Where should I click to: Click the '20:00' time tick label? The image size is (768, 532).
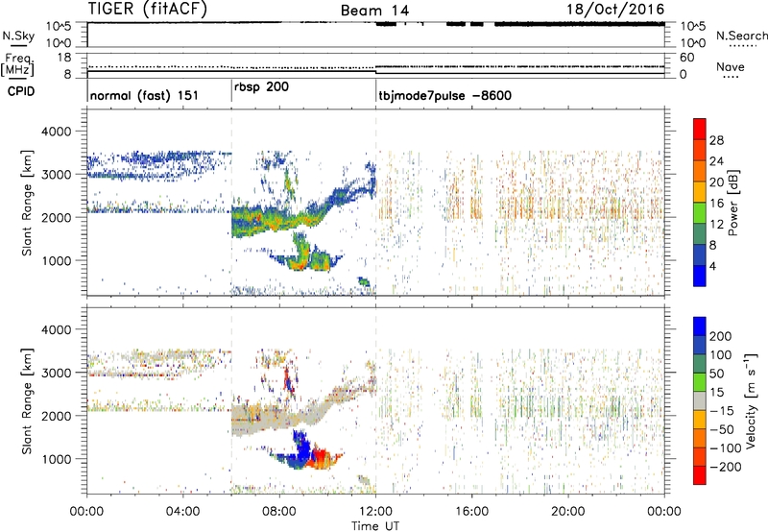(x=567, y=512)
